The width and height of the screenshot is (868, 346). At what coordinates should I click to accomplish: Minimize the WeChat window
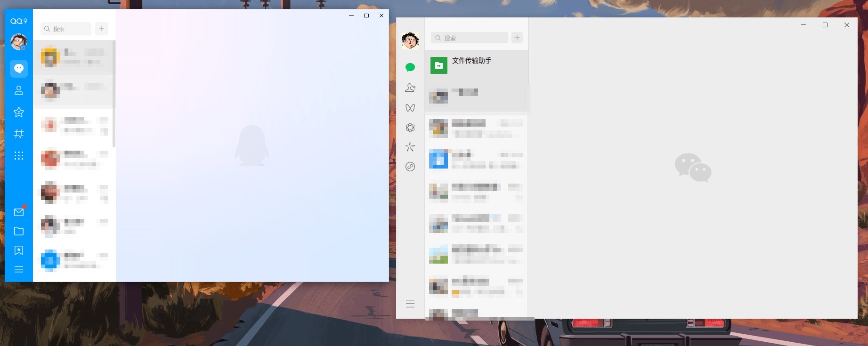pos(803,25)
